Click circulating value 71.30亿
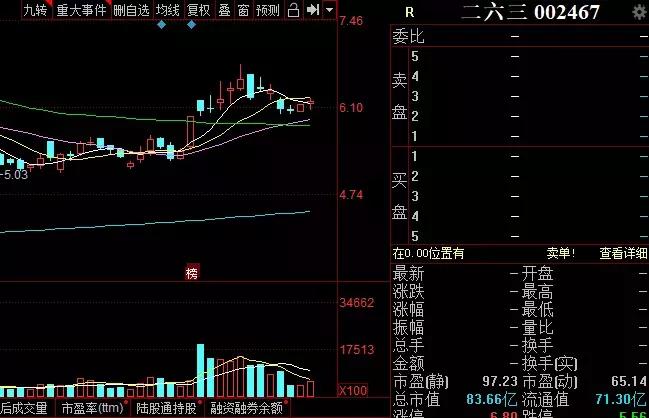This screenshot has width=649, height=418. [621, 399]
